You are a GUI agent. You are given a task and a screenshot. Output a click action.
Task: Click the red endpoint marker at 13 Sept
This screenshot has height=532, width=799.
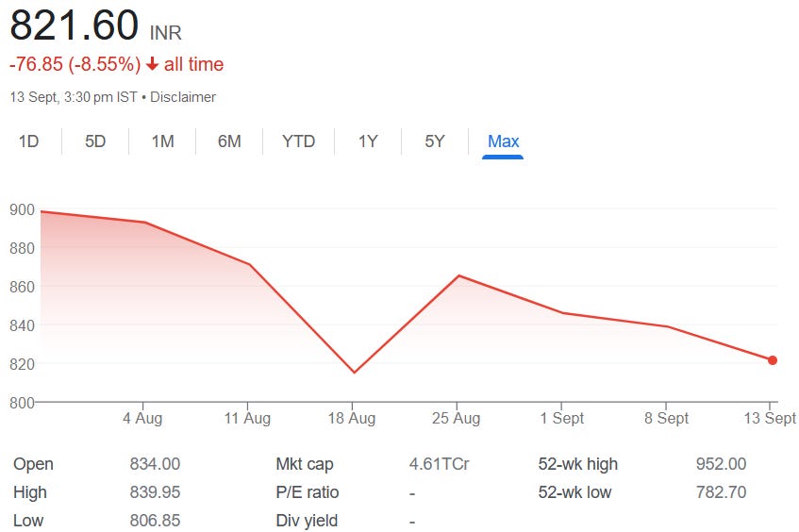pos(773,360)
